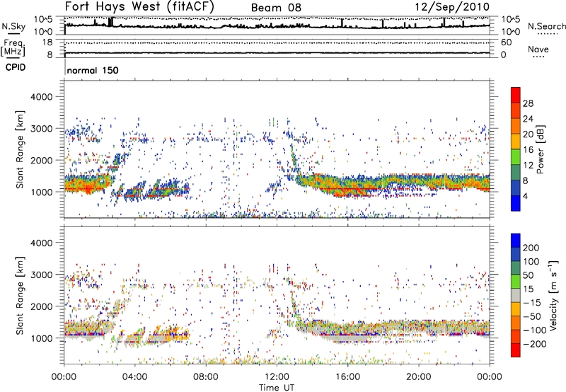Click the '-200' value on Velocity colorbar
Viewport: 566px width, 392px height.
[x=535, y=344]
